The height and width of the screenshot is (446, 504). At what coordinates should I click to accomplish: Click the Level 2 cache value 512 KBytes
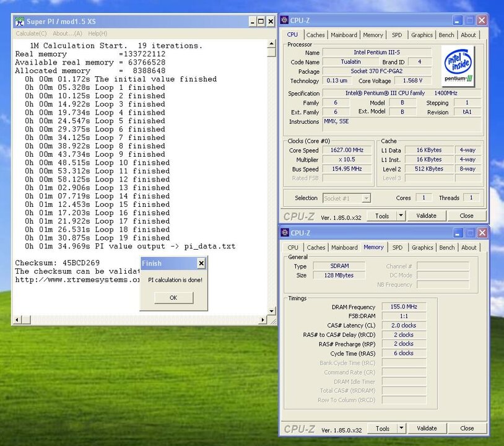tap(429, 169)
